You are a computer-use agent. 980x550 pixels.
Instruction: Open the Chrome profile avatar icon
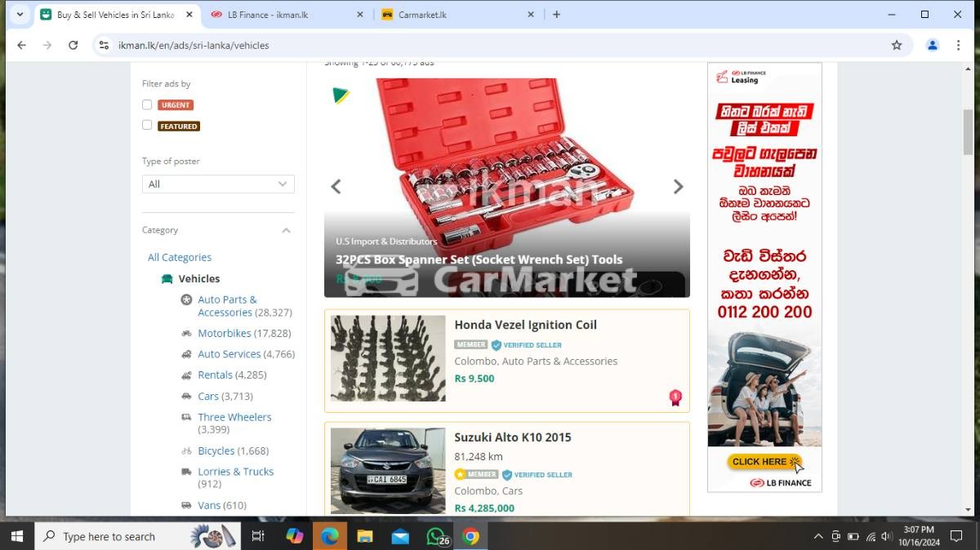[x=932, y=46]
